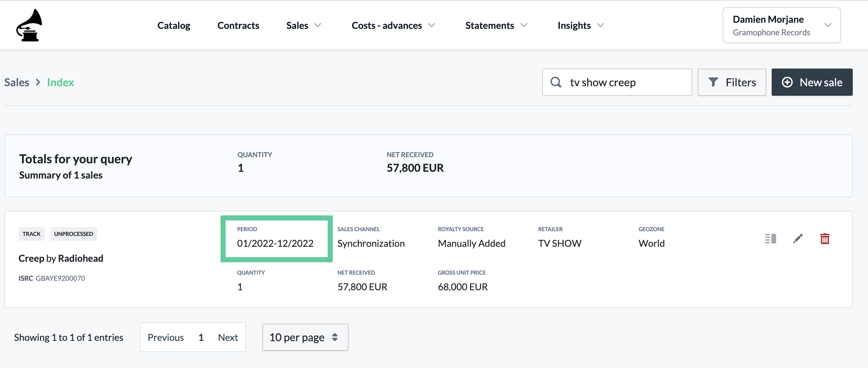
Task: Go to Next page
Action: pos(228,337)
